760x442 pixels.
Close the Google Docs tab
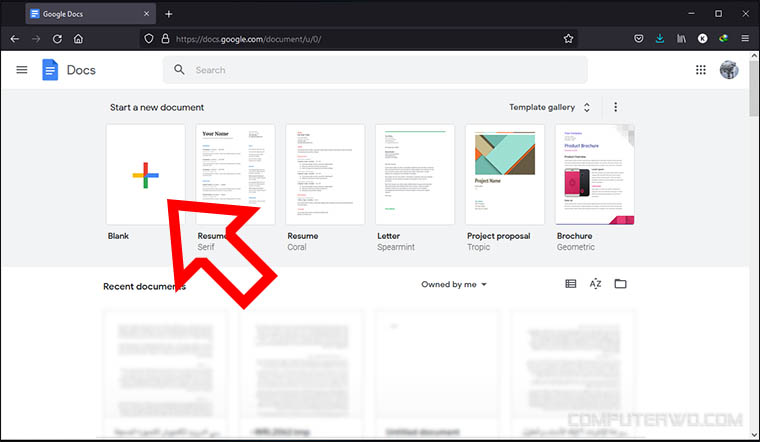(x=146, y=14)
